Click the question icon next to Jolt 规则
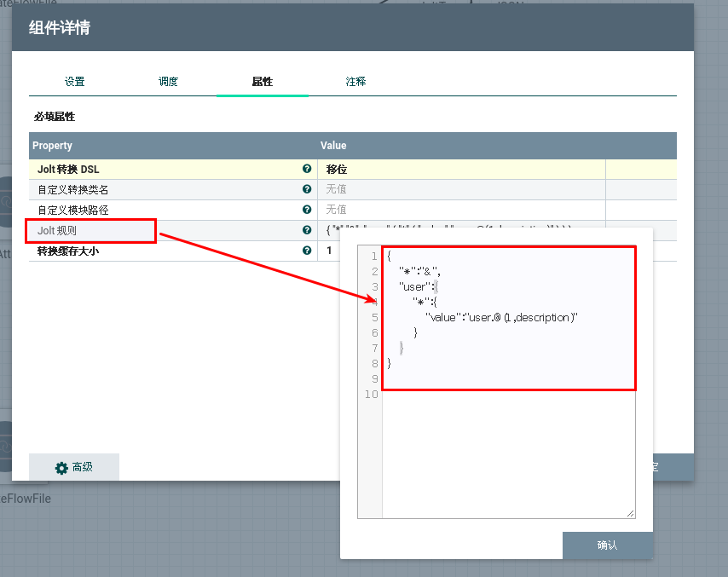Image resolution: width=728 pixels, height=577 pixels. coord(307,230)
